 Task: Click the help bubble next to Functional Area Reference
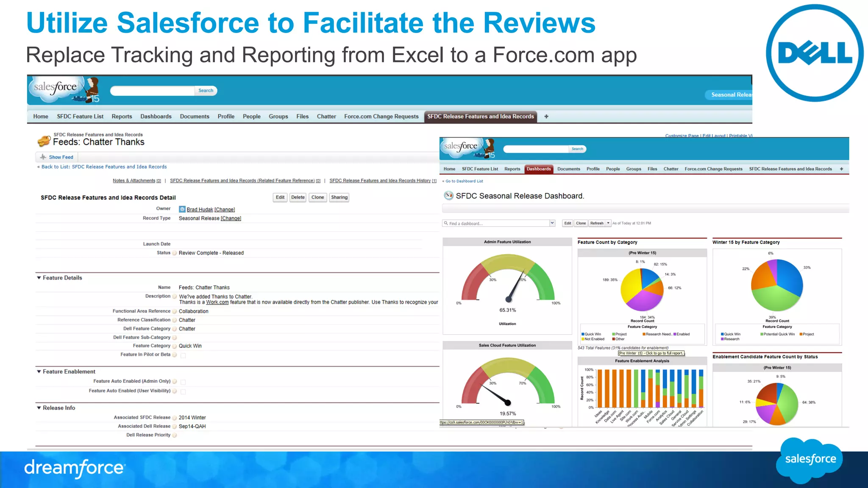tap(174, 311)
